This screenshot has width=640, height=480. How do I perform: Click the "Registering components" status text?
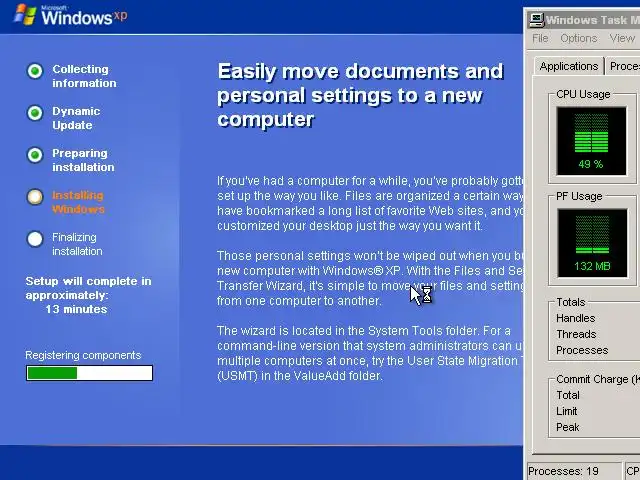pyautogui.click(x=83, y=356)
